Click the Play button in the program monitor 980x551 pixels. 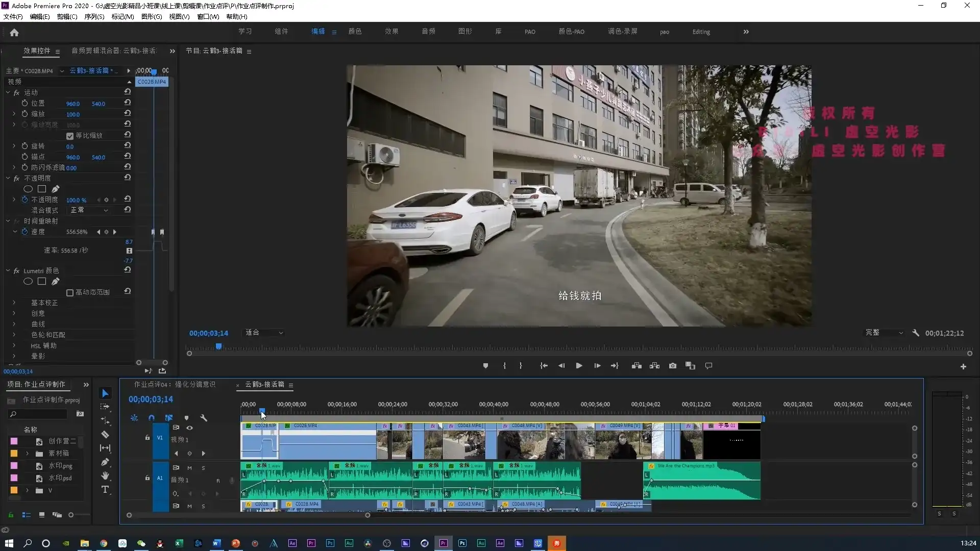coord(579,366)
